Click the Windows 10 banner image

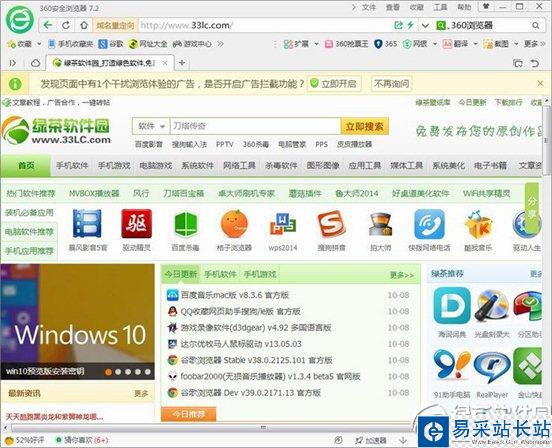point(77,322)
